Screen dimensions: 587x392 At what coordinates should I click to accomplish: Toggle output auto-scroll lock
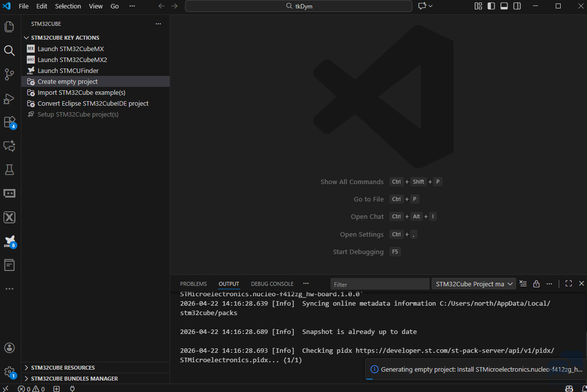pyautogui.click(x=536, y=284)
